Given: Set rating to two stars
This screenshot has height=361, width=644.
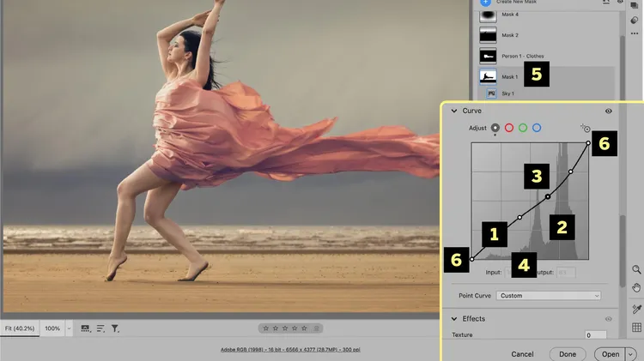Looking at the screenshot, I should tap(275, 328).
